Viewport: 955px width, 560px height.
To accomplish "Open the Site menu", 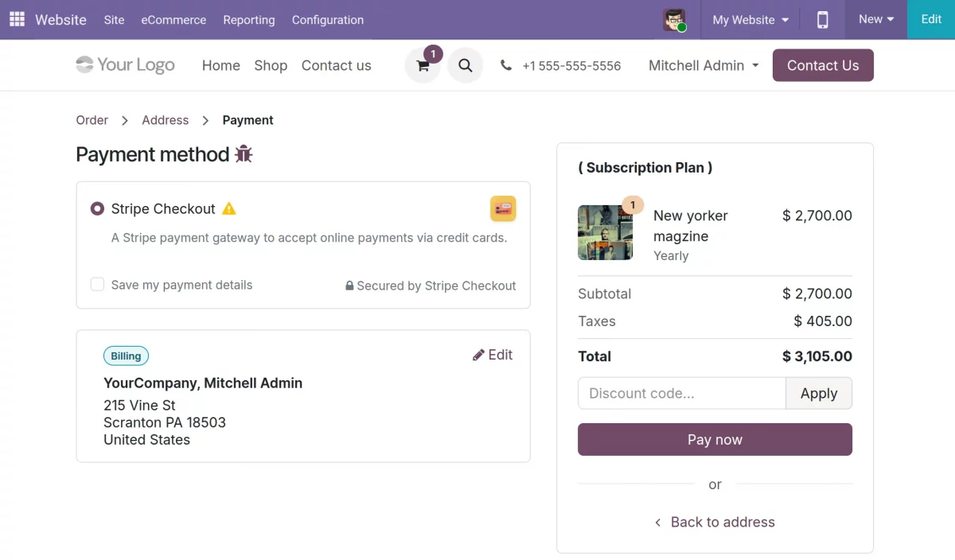I will (114, 21).
